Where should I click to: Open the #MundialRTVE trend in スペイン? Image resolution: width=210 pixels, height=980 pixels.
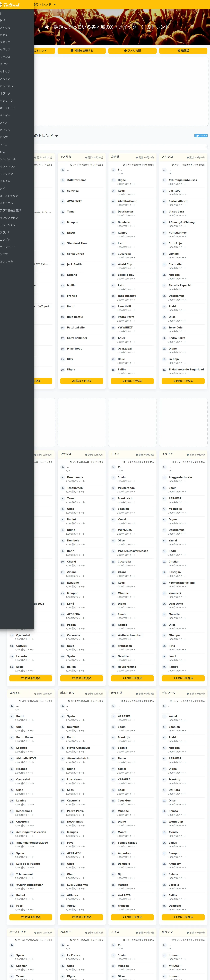tap(26, 758)
